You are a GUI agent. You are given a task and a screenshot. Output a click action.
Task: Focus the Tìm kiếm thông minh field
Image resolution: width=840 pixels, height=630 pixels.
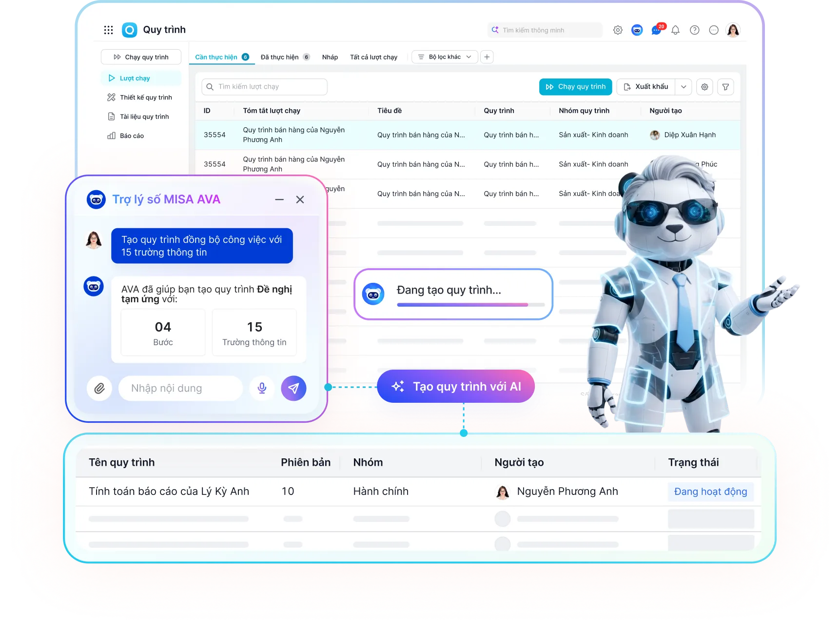tap(545, 30)
